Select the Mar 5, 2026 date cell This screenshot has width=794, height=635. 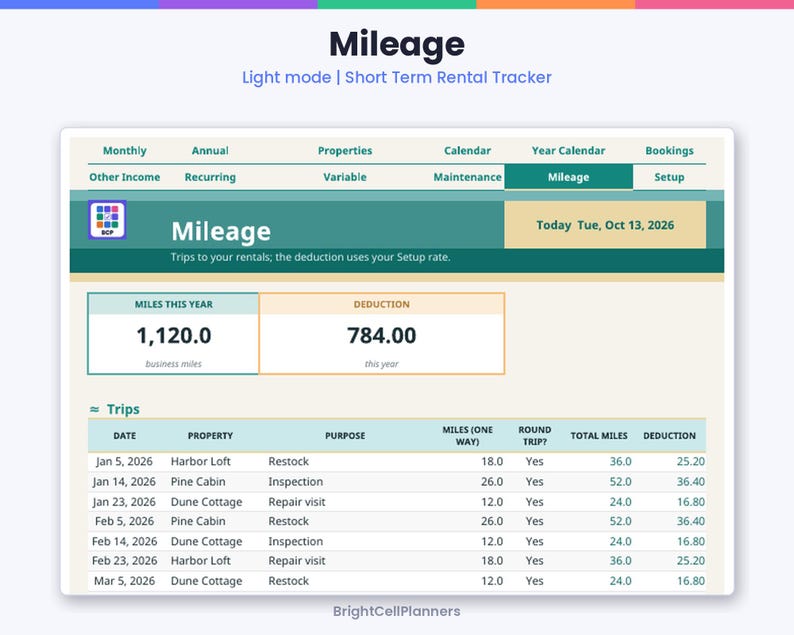tap(125, 581)
